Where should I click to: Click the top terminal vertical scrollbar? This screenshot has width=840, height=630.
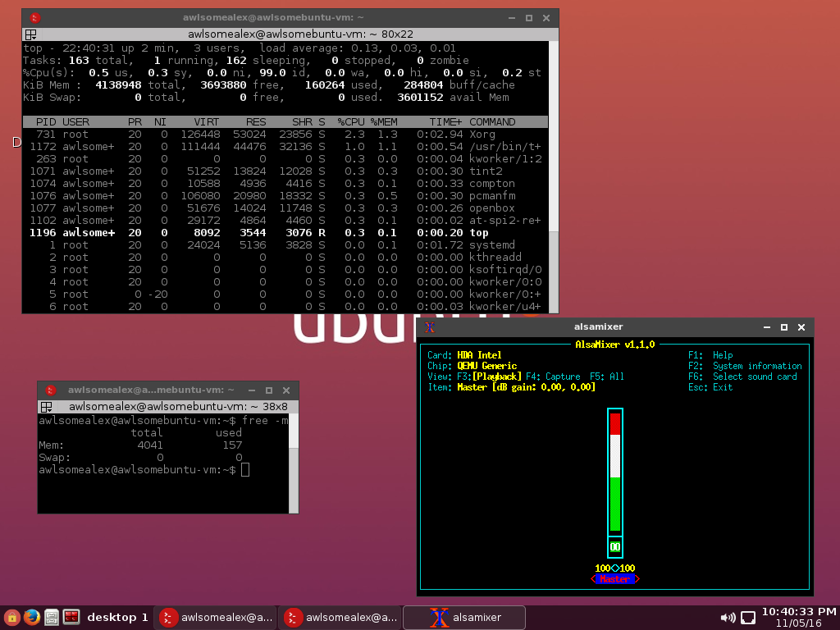pyautogui.click(x=554, y=177)
